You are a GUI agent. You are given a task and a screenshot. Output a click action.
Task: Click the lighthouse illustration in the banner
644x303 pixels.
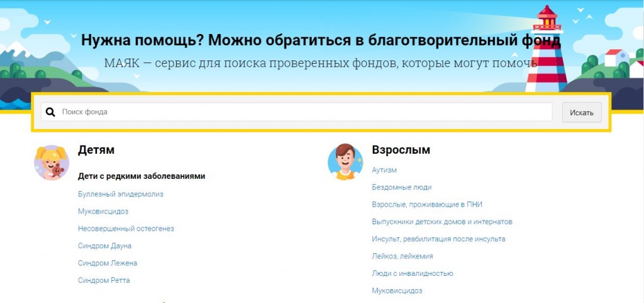point(546,50)
